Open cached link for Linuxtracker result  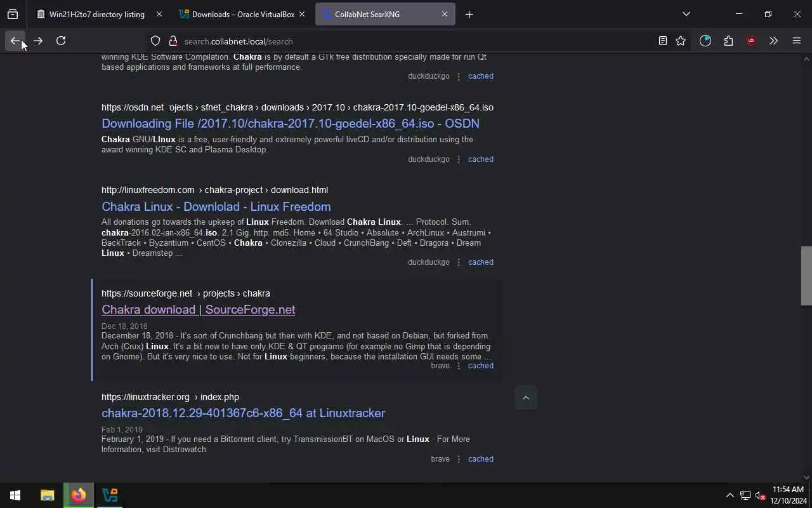481,459
